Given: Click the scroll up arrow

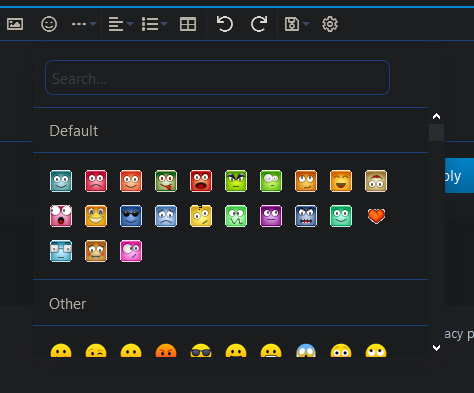Looking at the screenshot, I should click(436, 116).
